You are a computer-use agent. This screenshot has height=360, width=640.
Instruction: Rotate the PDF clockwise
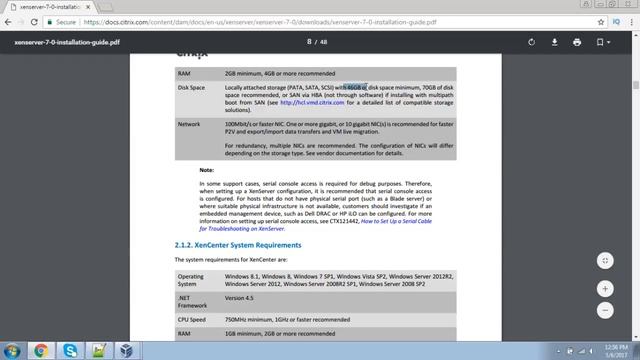531,42
